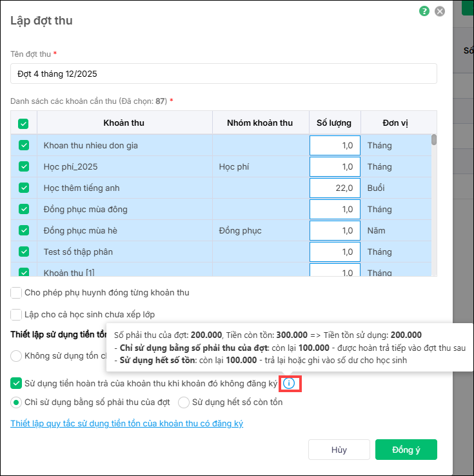
Task: Click the Khoản thu column header
Action: pyautogui.click(x=124, y=123)
